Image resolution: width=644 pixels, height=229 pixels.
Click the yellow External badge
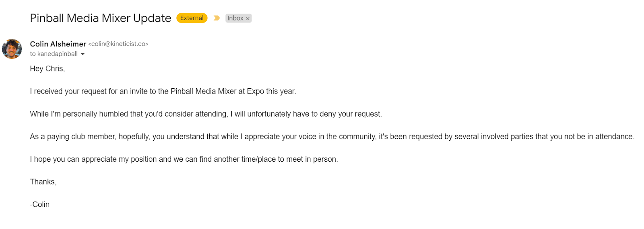coord(192,18)
